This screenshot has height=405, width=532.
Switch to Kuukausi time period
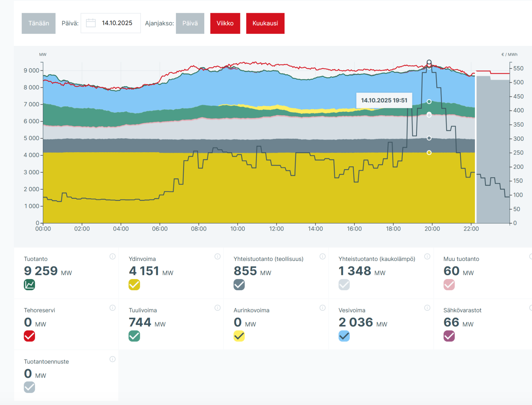coord(265,23)
